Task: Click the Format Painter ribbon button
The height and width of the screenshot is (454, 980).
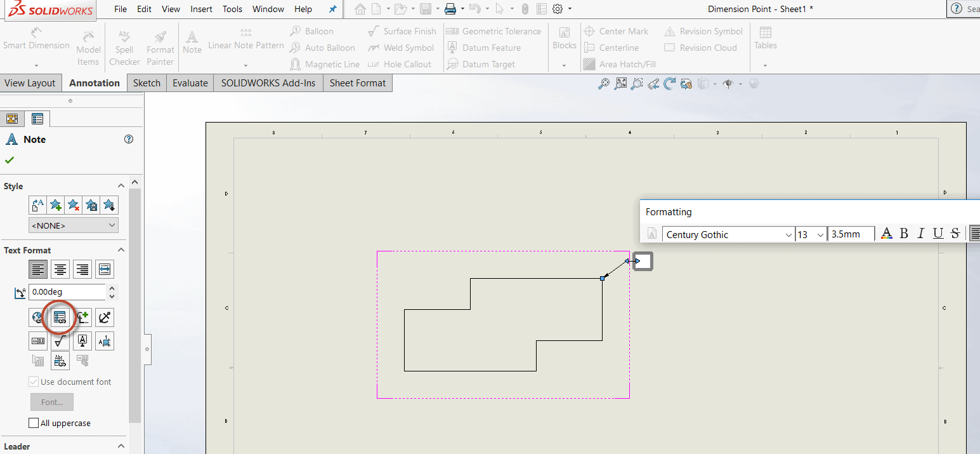Action: click(160, 47)
